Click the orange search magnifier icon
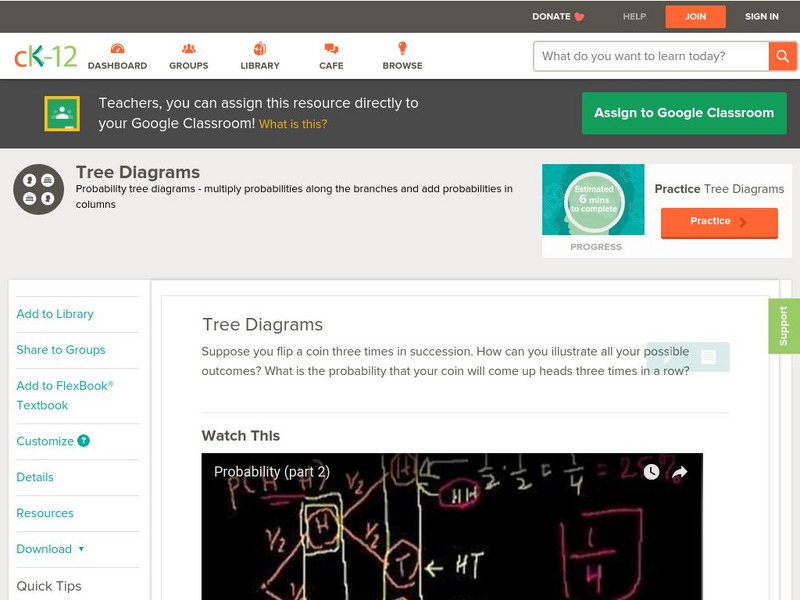 click(x=783, y=56)
